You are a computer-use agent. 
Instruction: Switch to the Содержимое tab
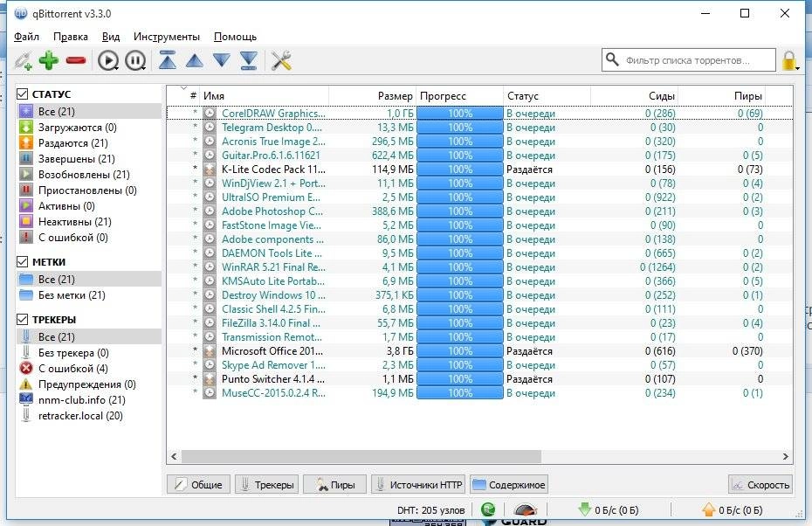[509, 485]
